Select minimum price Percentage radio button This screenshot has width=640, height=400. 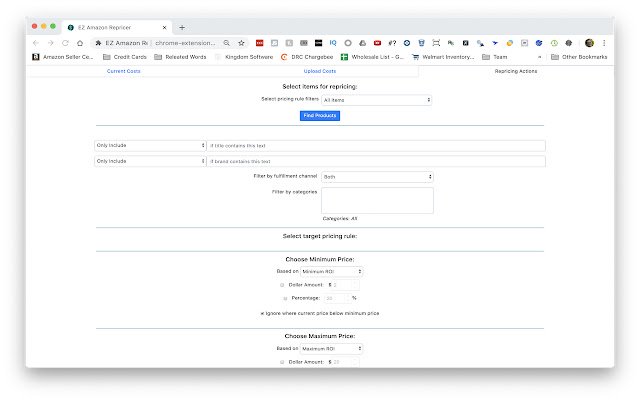click(285, 298)
